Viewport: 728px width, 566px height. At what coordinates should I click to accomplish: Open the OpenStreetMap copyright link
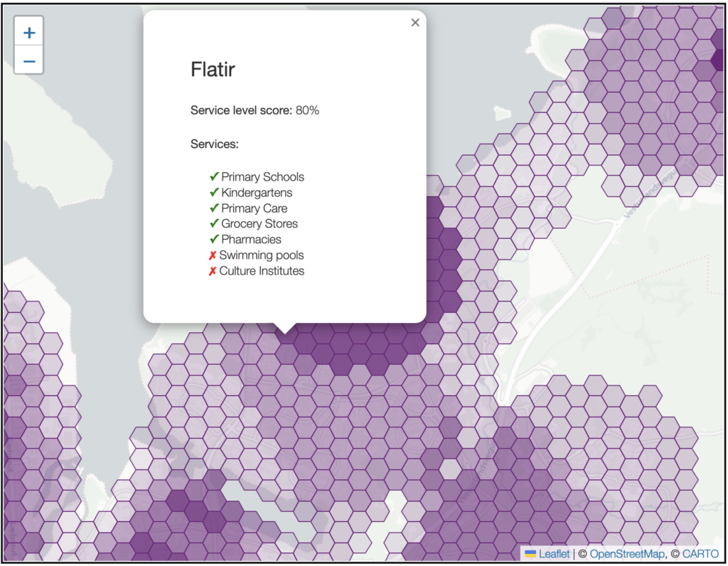(x=628, y=554)
